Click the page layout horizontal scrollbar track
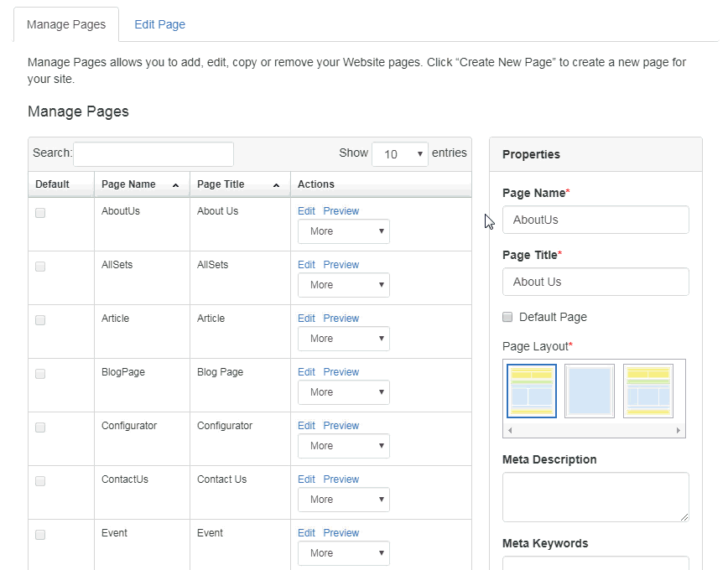Screen dimensions: 728x570 click(x=595, y=430)
